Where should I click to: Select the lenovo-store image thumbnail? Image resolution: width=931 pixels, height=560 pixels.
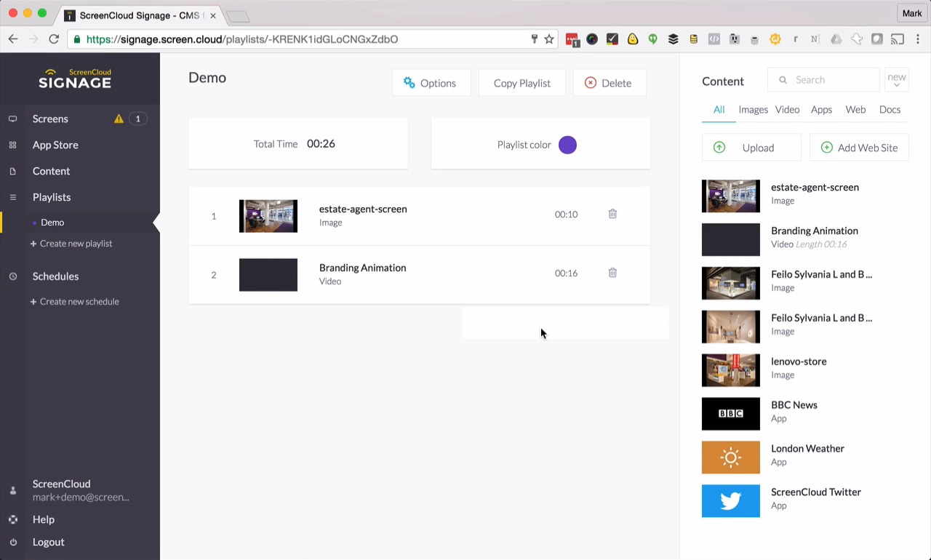point(730,370)
